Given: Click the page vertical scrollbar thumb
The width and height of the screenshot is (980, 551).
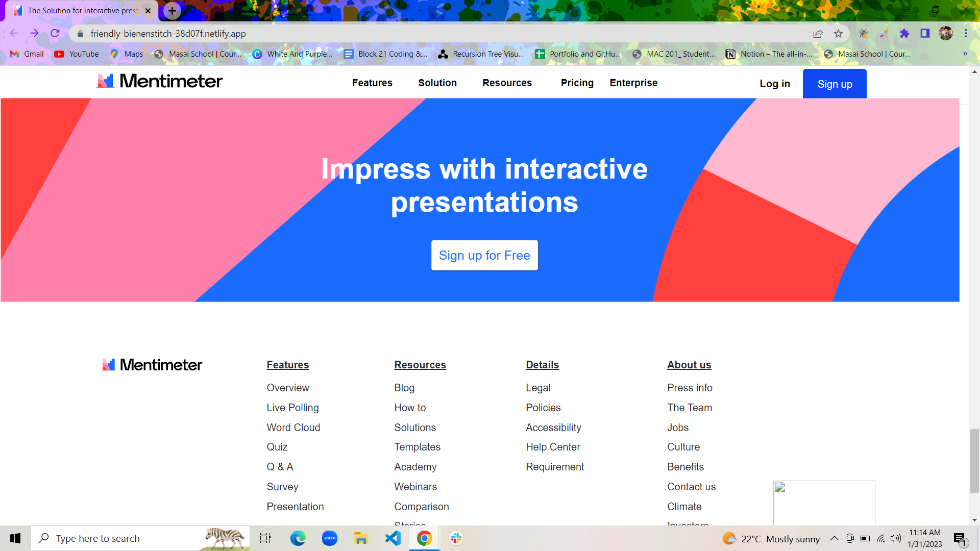Looking at the screenshot, I should pos(974,461).
